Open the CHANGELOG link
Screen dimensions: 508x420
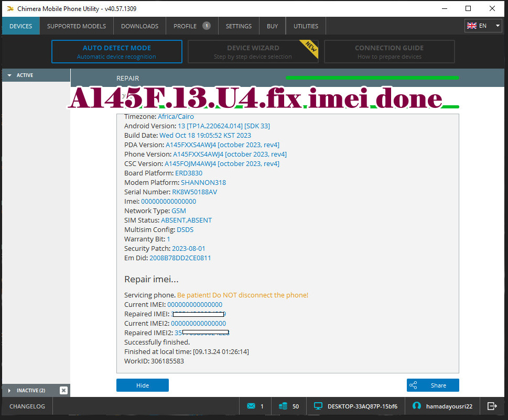[27, 406]
